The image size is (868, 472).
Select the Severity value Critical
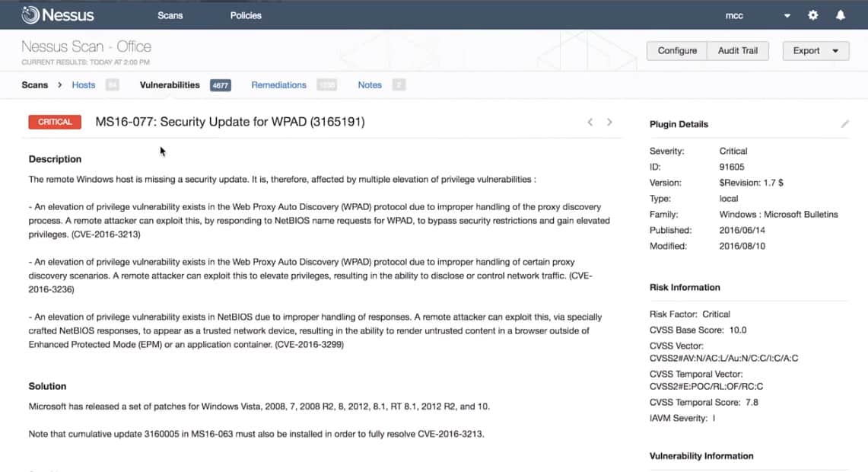[x=733, y=151]
